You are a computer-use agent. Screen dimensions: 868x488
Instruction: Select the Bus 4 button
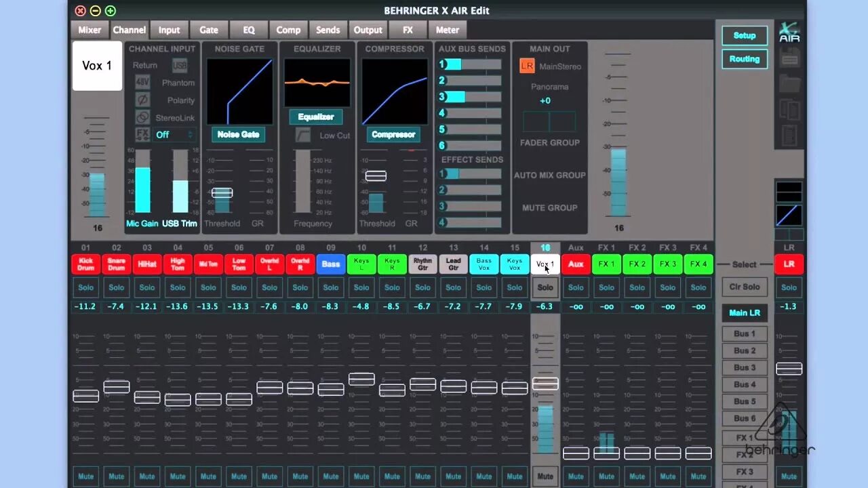745,384
